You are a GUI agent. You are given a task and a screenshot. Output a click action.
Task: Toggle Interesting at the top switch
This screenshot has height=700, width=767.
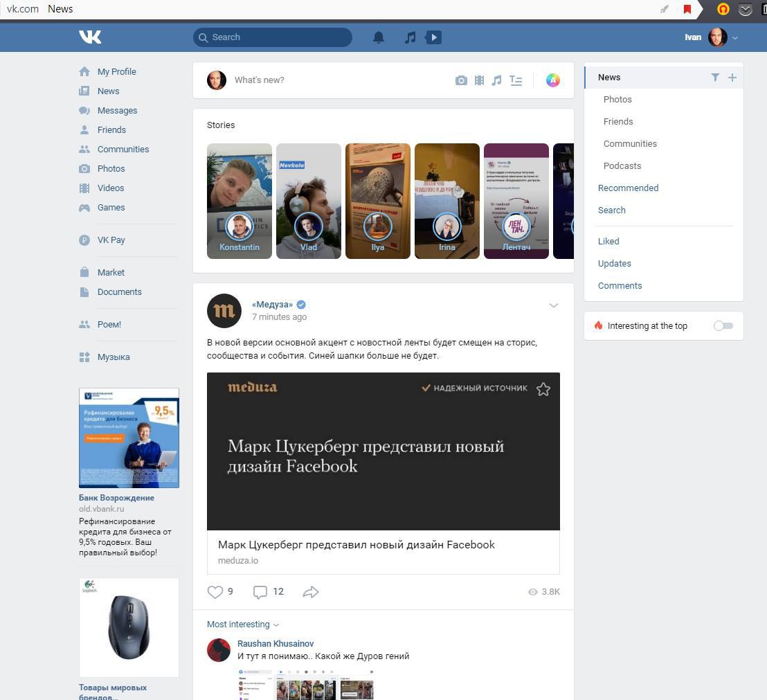tap(723, 326)
